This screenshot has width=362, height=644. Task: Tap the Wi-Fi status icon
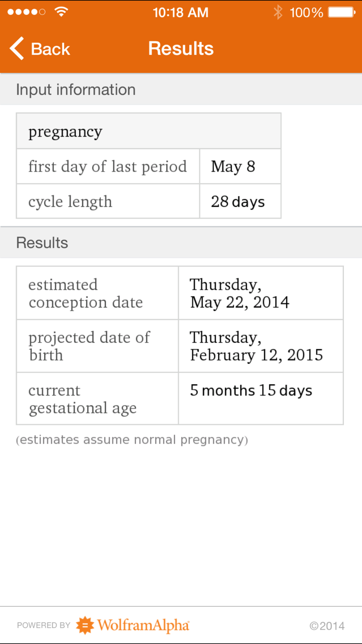[61, 12]
